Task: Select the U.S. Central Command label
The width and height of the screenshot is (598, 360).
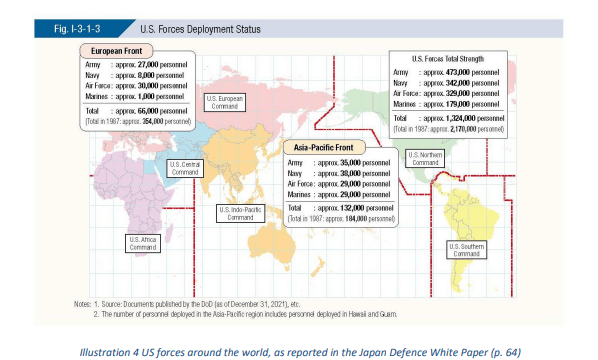Action: point(185,168)
